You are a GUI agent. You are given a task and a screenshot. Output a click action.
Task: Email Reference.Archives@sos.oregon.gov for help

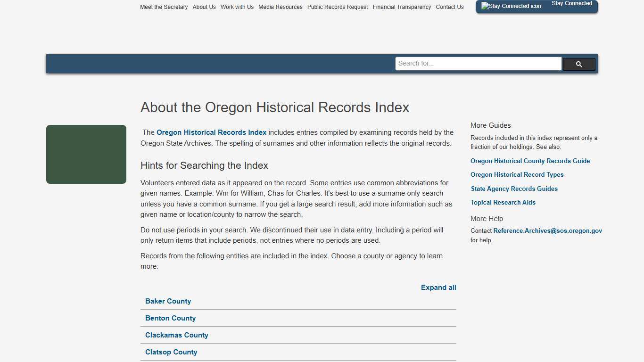(547, 230)
